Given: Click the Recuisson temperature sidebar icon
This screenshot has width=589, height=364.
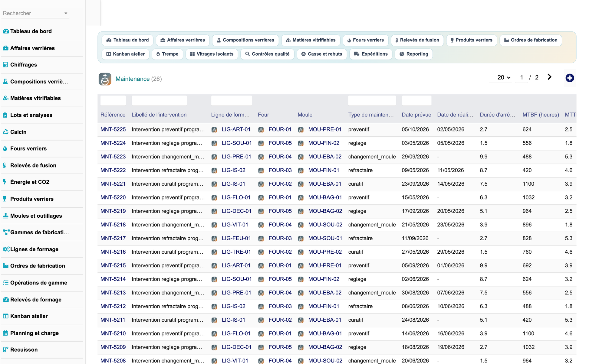Looking at the screenshot, I should coord(5,350).
